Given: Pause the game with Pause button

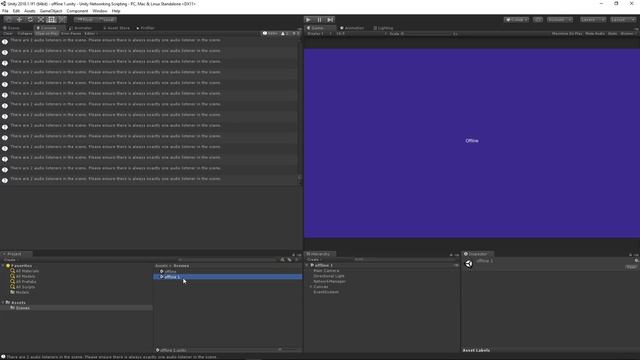Looking at the screenshot, I should (320, 20).
